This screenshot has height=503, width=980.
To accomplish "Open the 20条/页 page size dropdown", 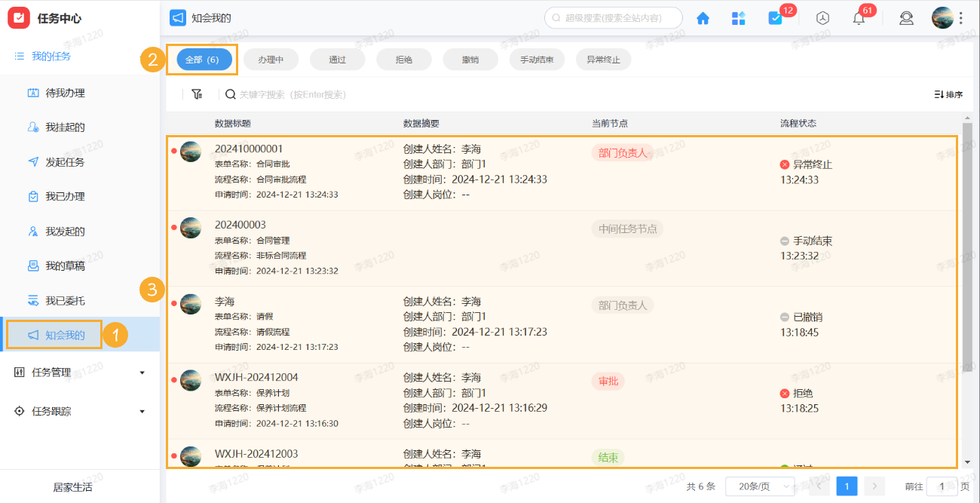I will (x=756, y=486).
